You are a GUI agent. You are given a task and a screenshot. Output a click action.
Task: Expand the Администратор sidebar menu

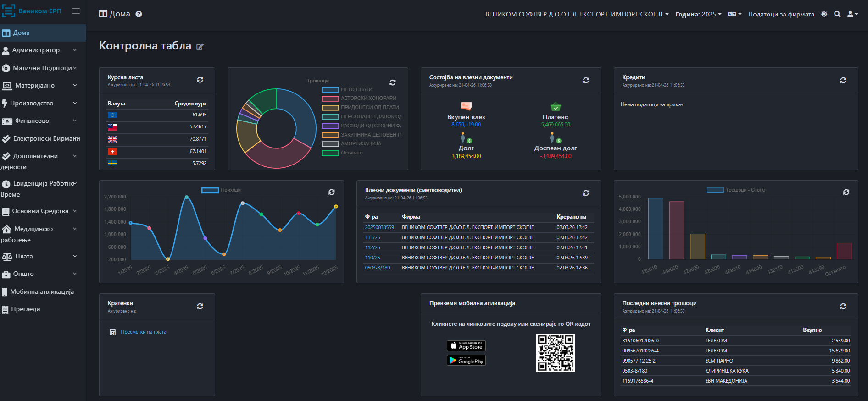[43, 50]
